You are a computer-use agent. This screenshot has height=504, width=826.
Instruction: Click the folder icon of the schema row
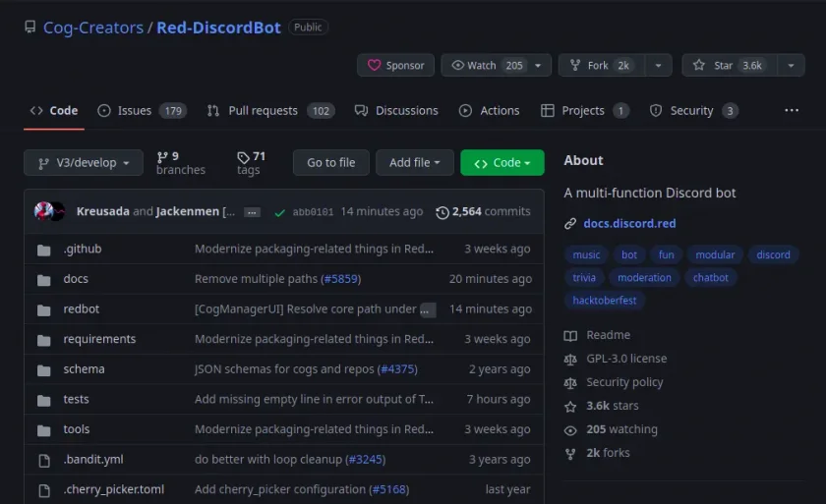(x=43, y=370)
